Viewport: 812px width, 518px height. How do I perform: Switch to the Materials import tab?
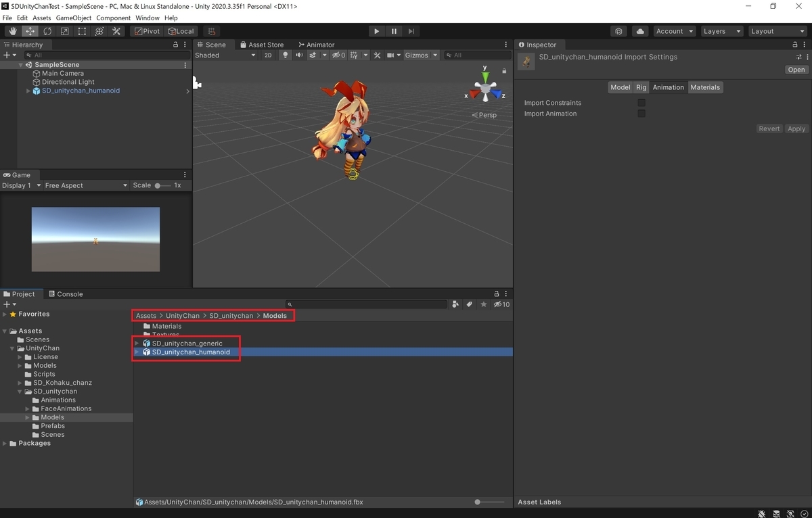[705, 87]
